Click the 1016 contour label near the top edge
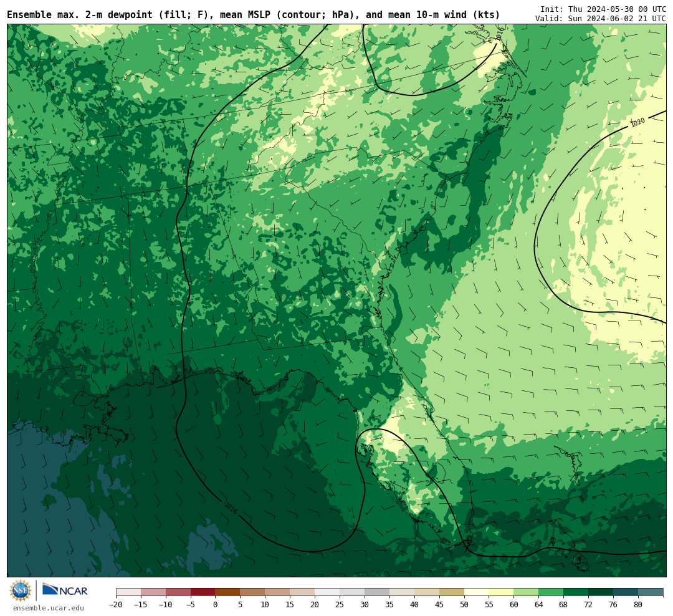The width and height of the screenshot is (673, 616). (x=499, y=34)
